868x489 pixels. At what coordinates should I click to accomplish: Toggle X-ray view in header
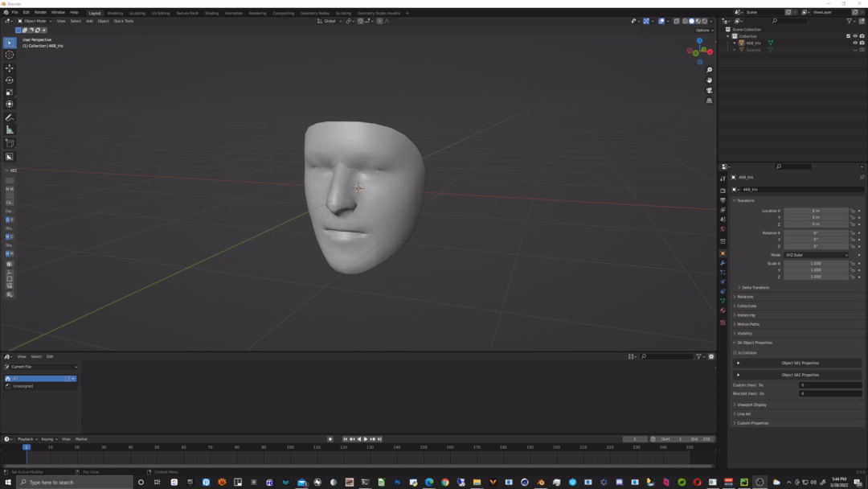click(677, 21)
